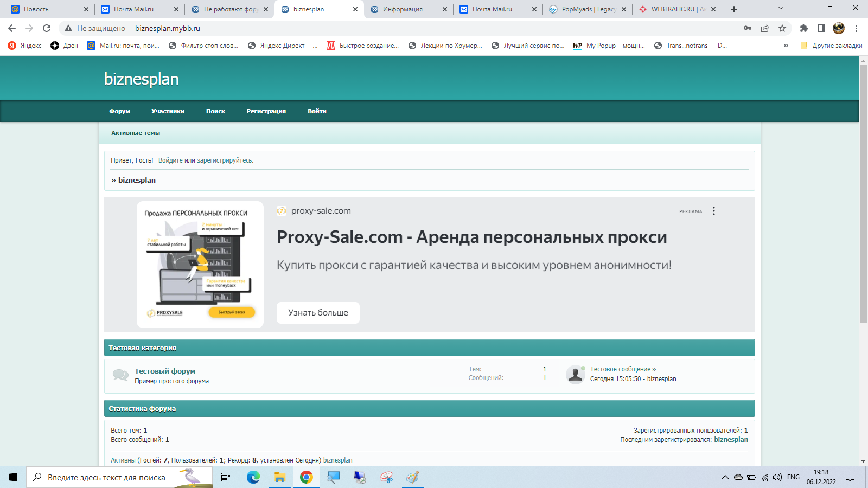Click the saved passwords key icon
This screenshot has height=488, width=868.
[x=748, y=28]
